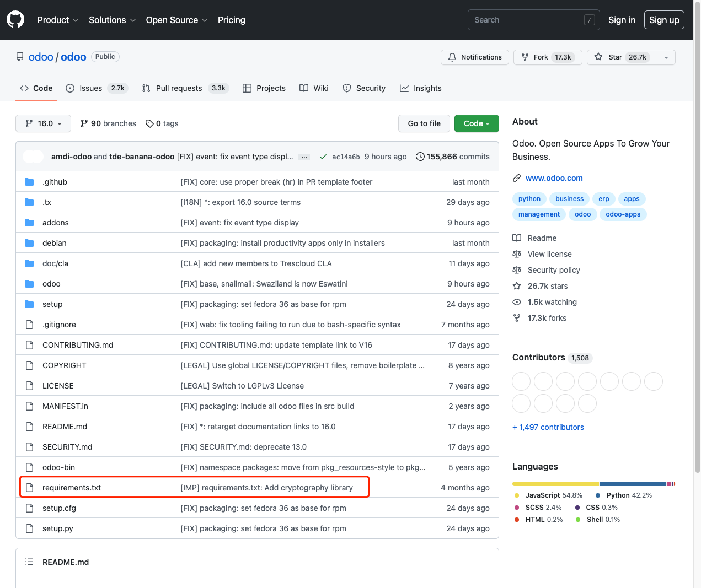The image size is (701, 588).
Task: Click the Star button's star icon
Action: 598,57
